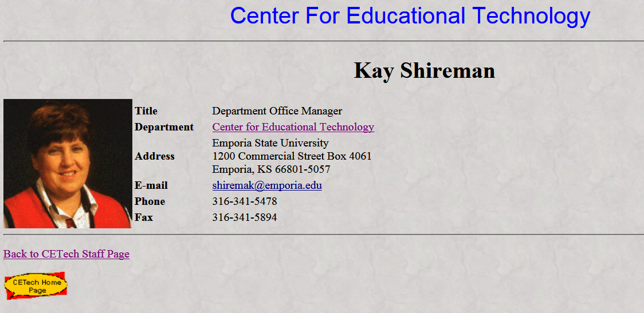
Task: Click the Fax row label
Action: point(144,217)
